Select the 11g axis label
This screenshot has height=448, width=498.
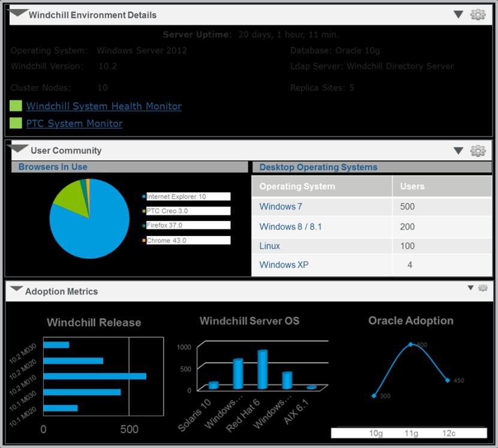click(411, 434)
